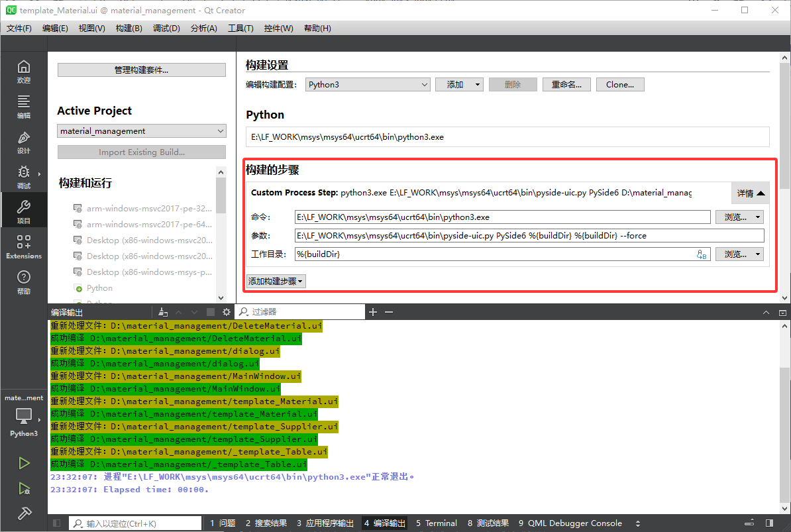
Task: Click the green Run button
Action: pos(24,463)
